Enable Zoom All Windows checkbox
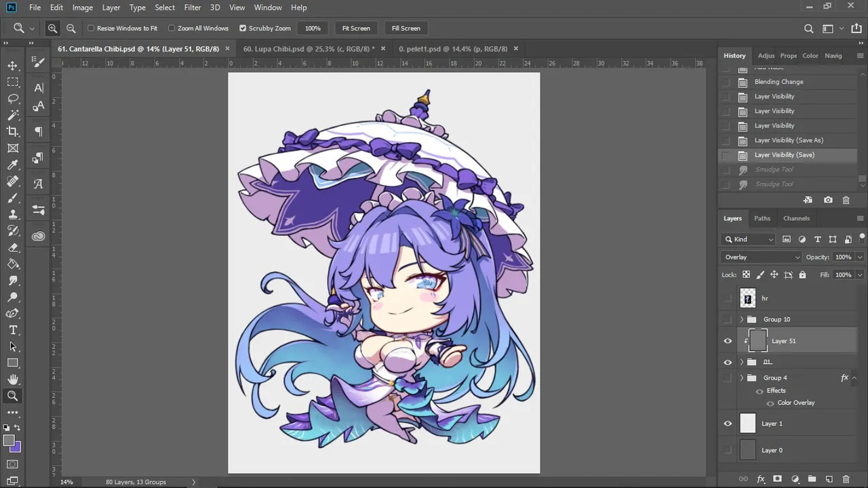Screen dimensions: 868x488 pos(172,28)
